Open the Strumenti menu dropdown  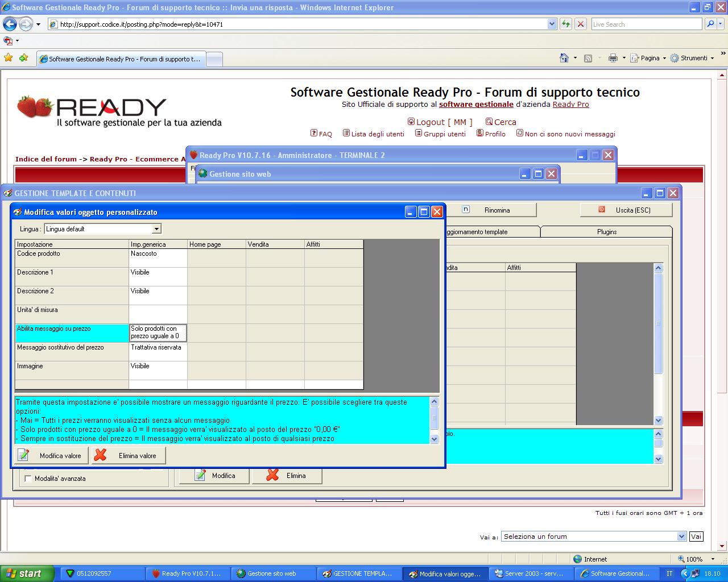point(692,58)
